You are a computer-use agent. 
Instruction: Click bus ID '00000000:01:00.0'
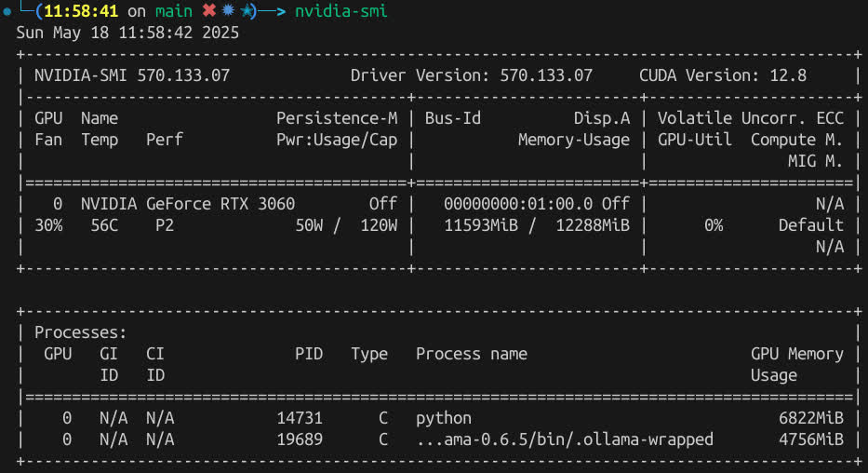click(x=517, y=204)
